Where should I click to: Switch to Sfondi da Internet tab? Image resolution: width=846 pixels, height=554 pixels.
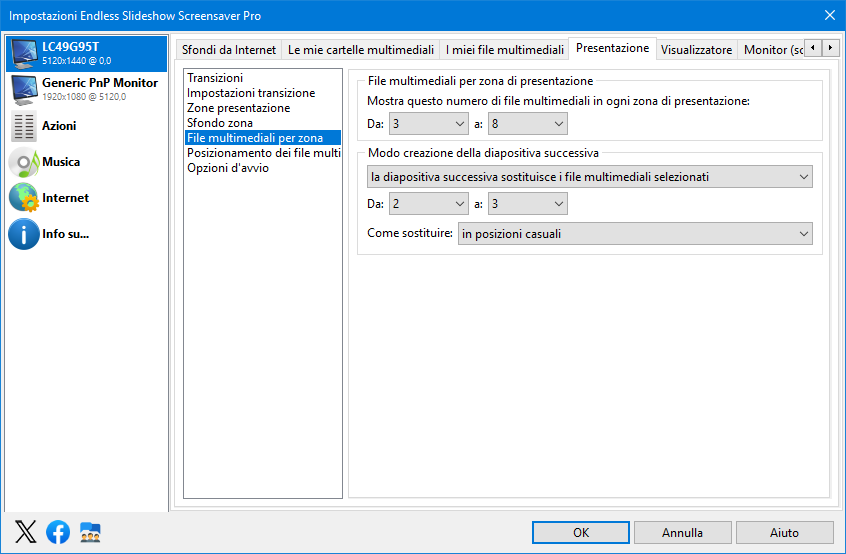229,50
